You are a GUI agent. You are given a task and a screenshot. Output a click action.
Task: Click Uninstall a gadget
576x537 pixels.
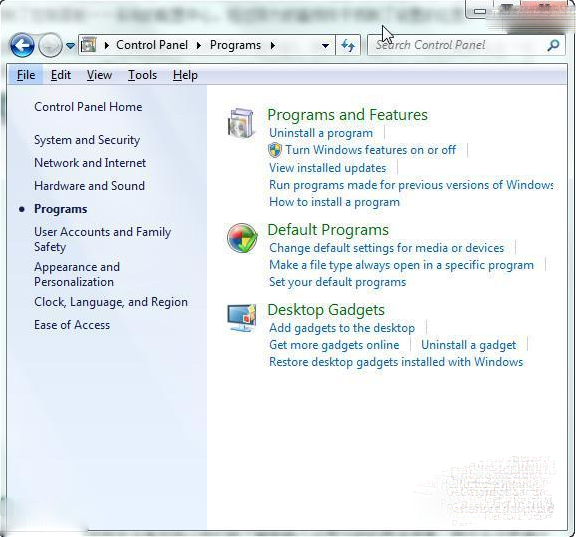(x=468, y=345)
